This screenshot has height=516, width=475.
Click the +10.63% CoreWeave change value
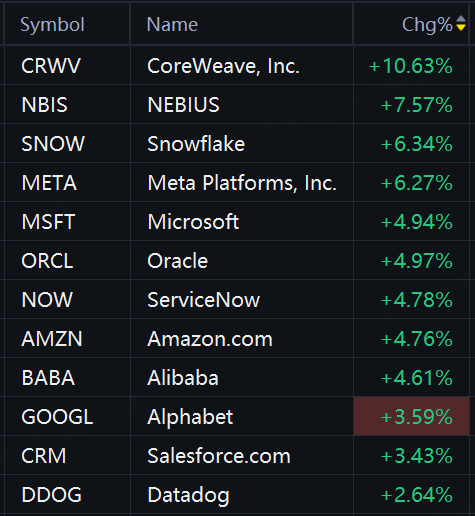[x=411, y=66]
